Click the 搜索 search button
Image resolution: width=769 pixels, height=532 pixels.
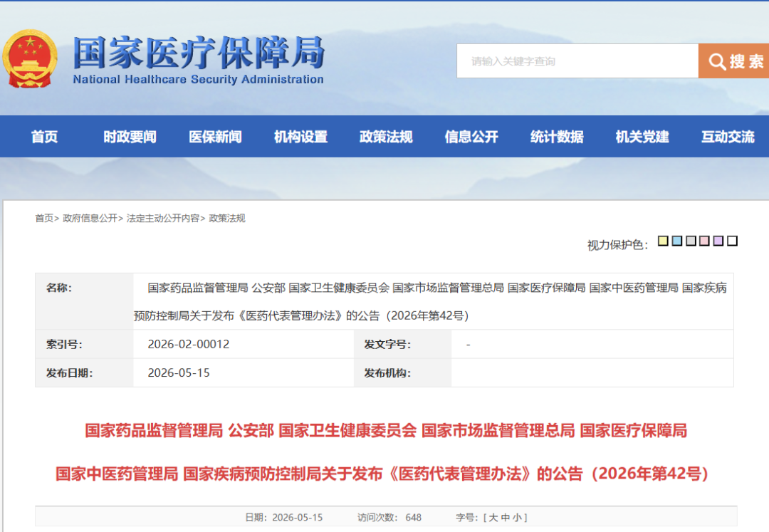(733, 61)
